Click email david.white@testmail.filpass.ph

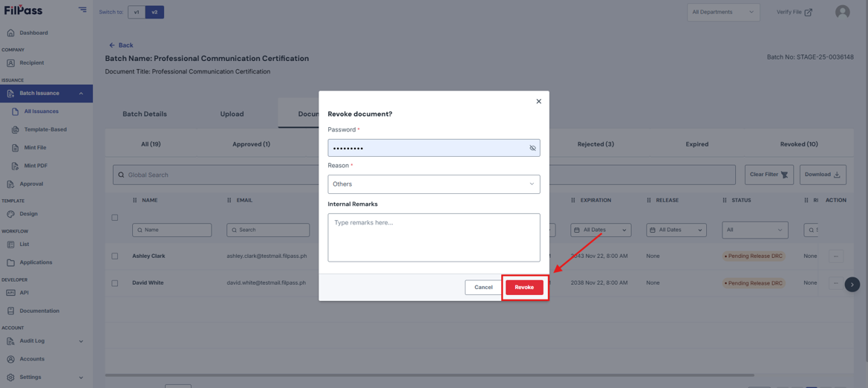tap(267, 282)
